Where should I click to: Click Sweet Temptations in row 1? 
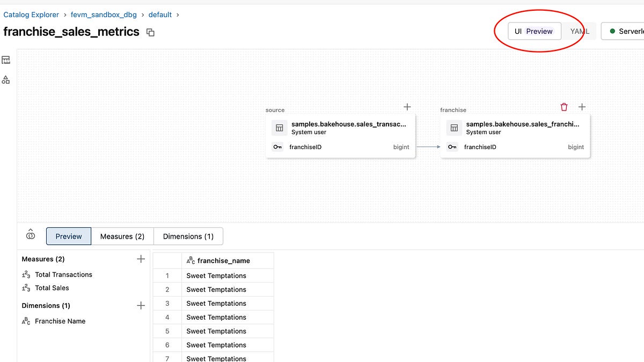(216, 276)
